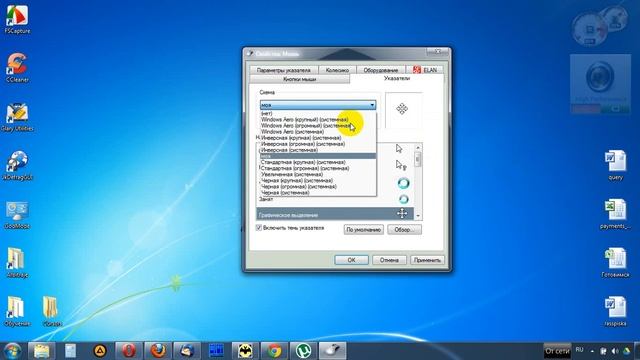Choose Windows Aero (крупный) (системная) scheme
The width and height of the screenshot is (640, 360).
coord(318,120)
